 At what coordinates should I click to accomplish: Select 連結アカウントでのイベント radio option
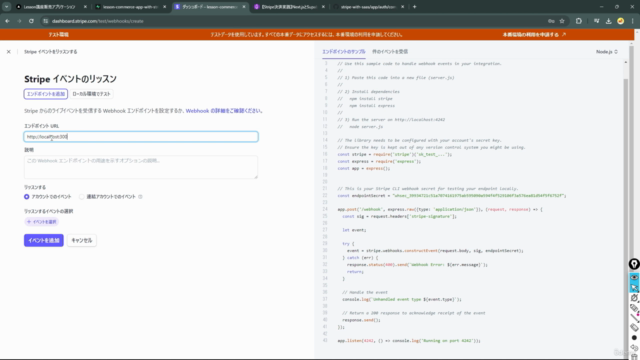point(82,197)
